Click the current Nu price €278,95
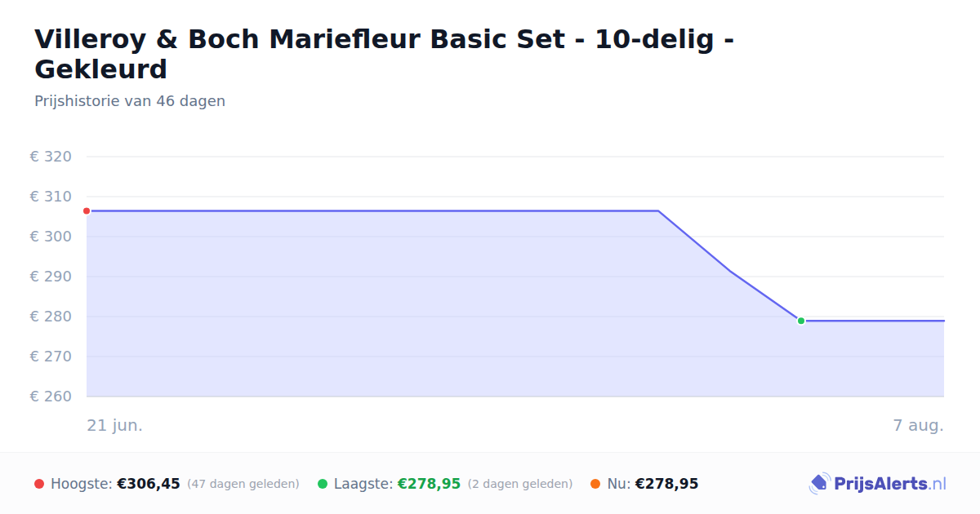Screen dimensions: 980x514 pos(667,484)
